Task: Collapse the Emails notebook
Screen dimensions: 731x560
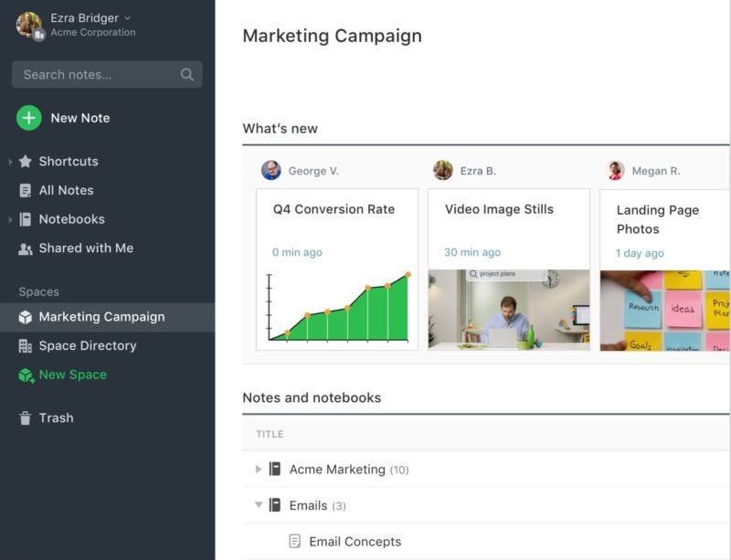Action: (x=259, y=505)
